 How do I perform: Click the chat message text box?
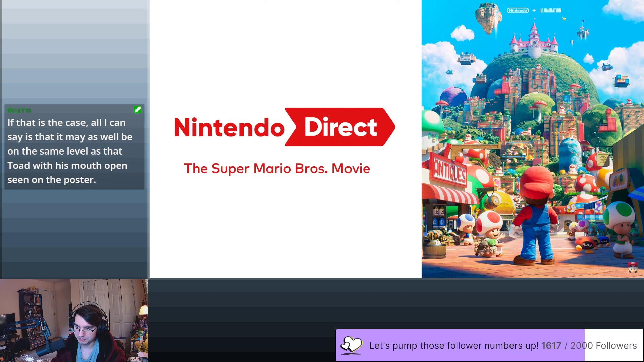[x=70, y=151]
